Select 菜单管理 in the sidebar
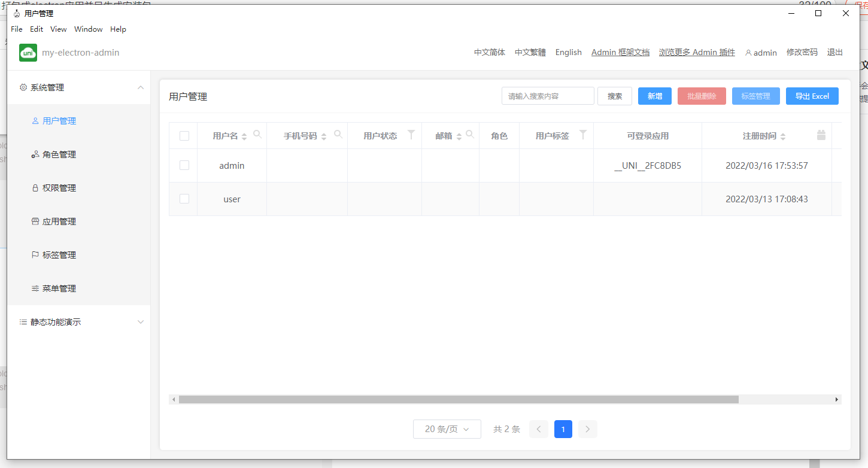 pos(60,288)
